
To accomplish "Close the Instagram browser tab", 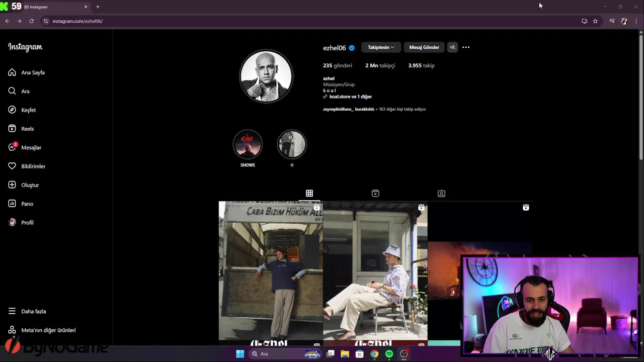I will pos(86,7).
